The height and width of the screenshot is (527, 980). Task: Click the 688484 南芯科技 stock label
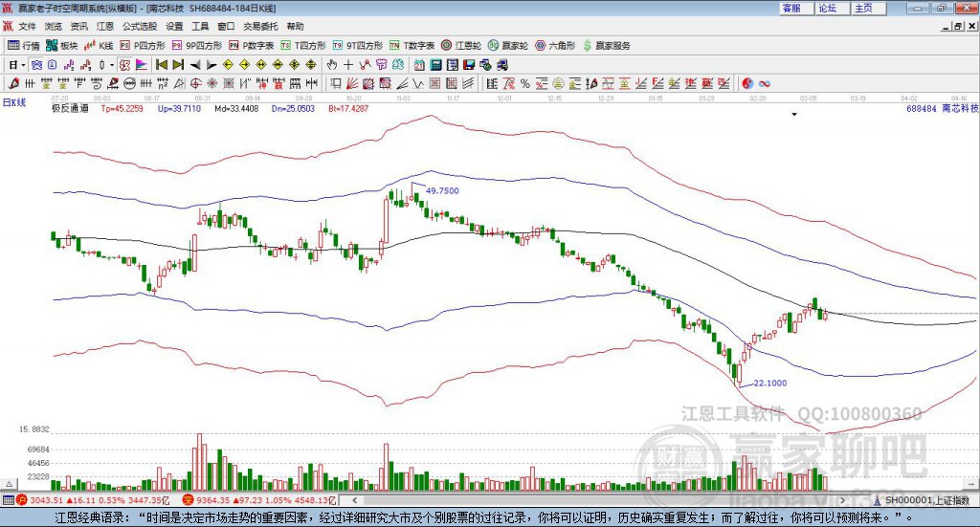(x=943, y=109)
